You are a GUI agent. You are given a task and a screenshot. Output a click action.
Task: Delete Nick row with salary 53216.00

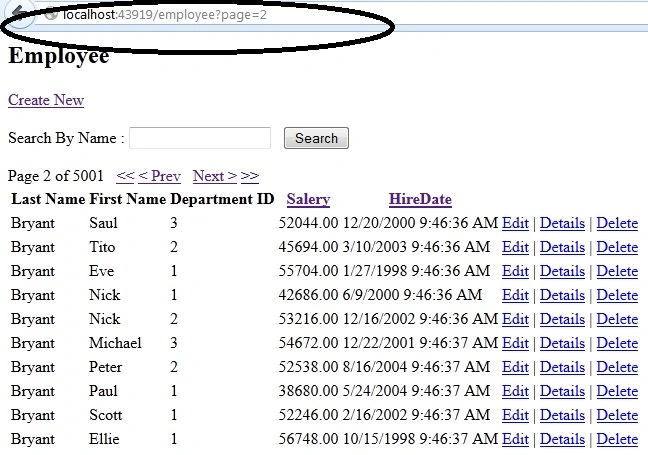pyautogui.click(x=617, y=319)
